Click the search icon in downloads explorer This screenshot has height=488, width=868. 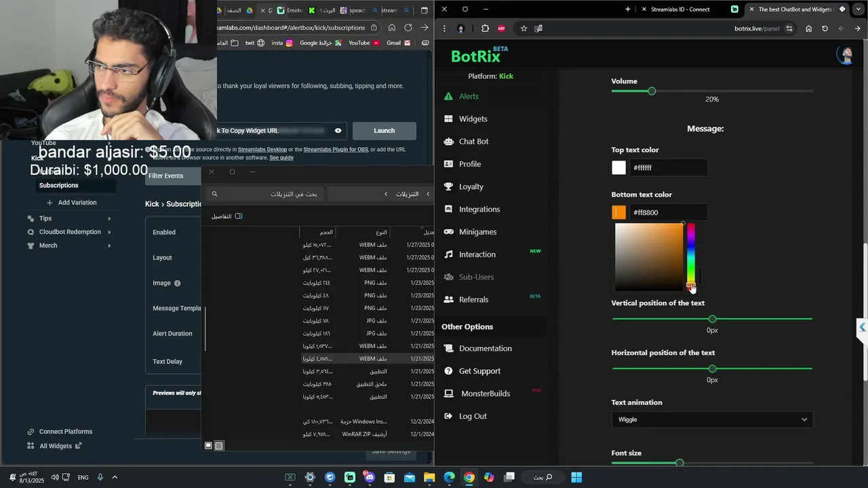click(x=214, y=194)
